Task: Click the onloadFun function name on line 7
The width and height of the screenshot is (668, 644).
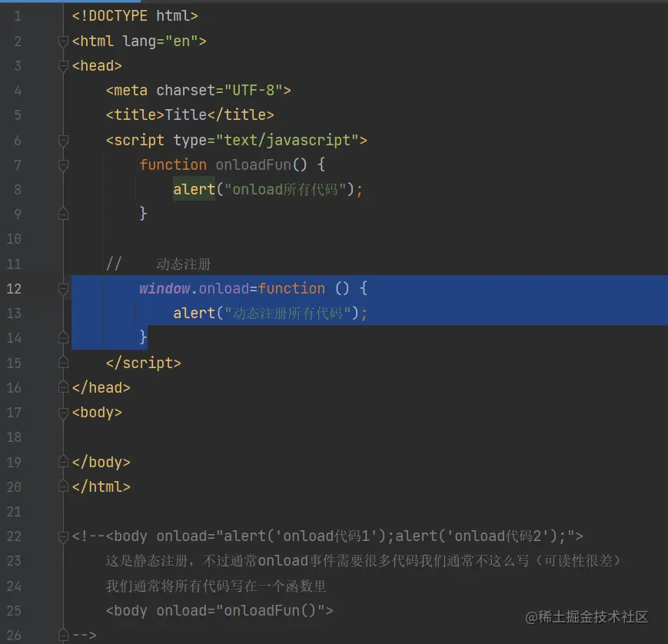Action: pos(254,164)
